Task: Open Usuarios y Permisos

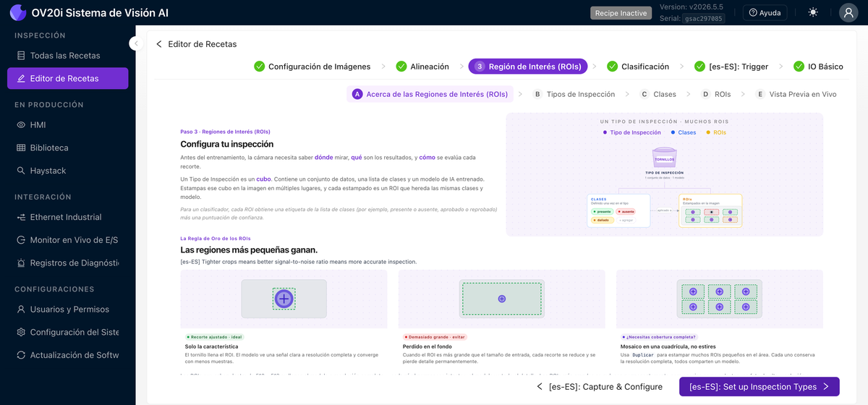Action: pos(68,310)
